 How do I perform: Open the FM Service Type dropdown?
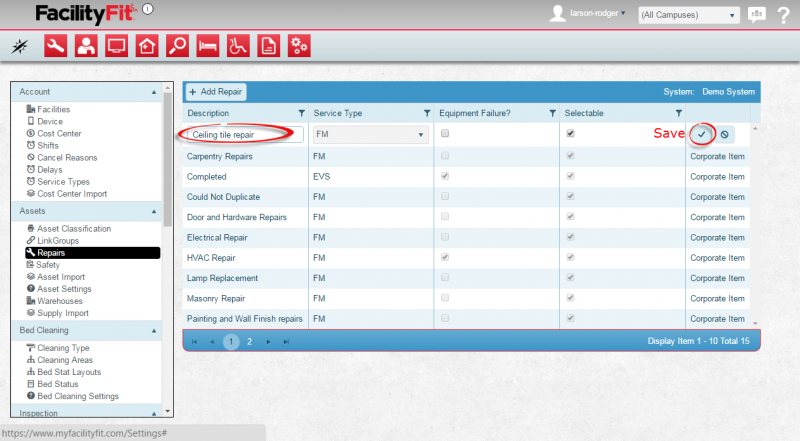[370, 133]
